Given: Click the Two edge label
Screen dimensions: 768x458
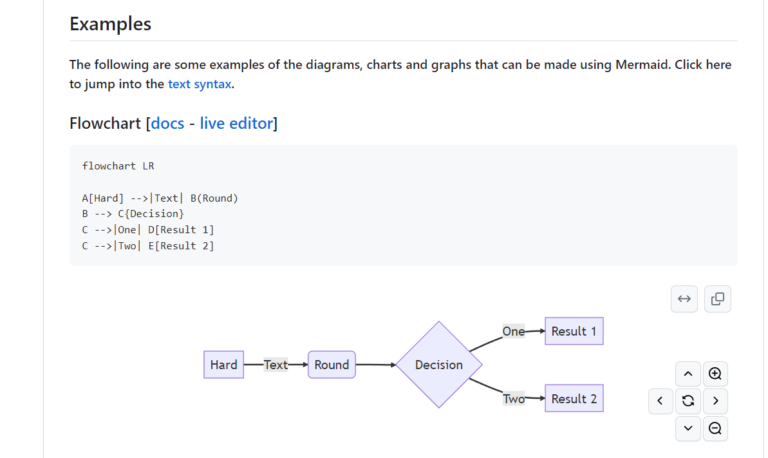Looking at the screenshot, I should coord(514,399).
